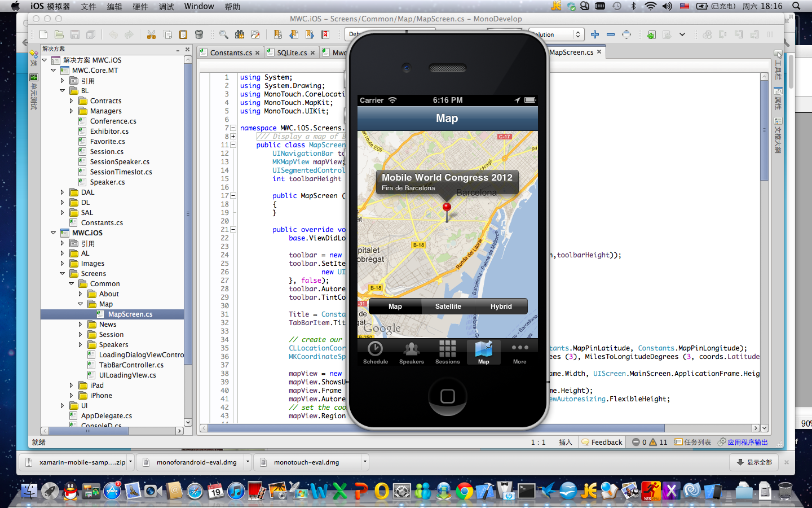Switch map view to Satellite
Screen dimensions: 812x508
[448, 306]
